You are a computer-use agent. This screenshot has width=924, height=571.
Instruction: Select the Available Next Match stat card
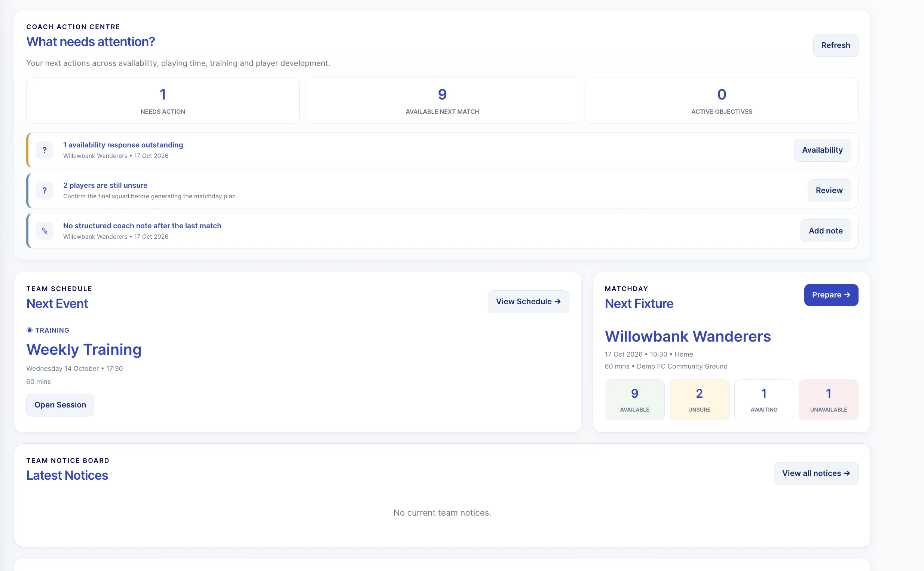pos(442,101)
